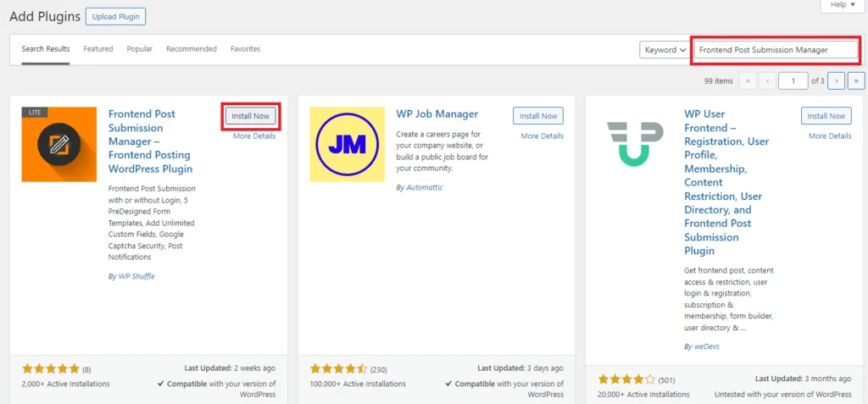Viewport: 868px width, 404px height.
Task: Switch to the Popular tab
Action: click(x=140, y=49)
